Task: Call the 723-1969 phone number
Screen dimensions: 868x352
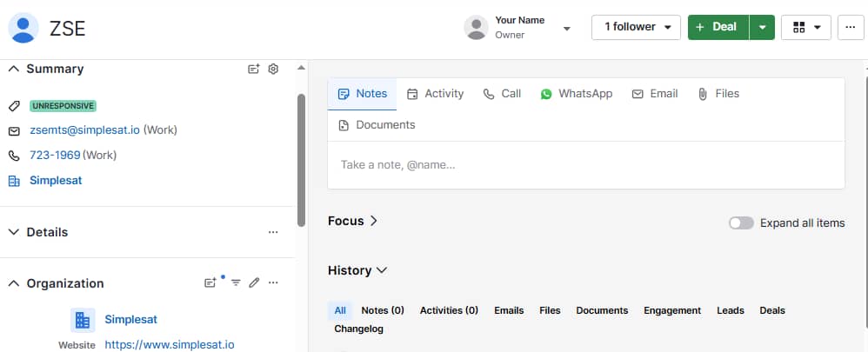Action: [x=55, y=155]
